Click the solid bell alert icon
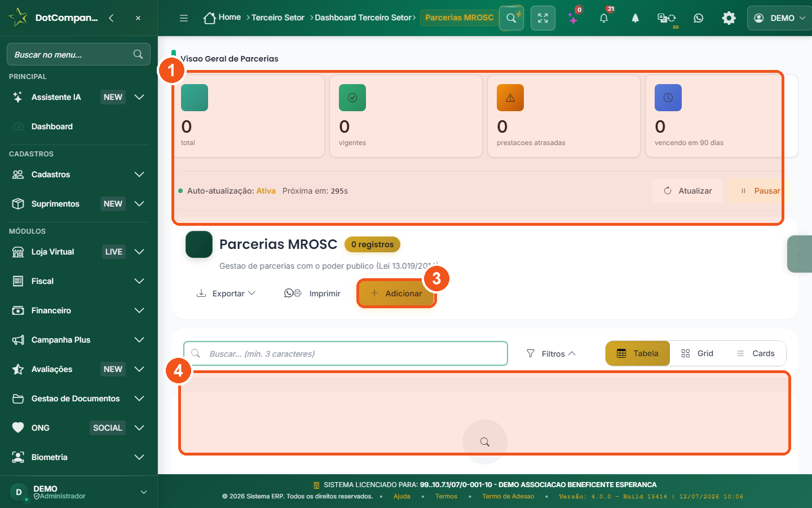Screen dimensions: 812x508 pos(636,18)
